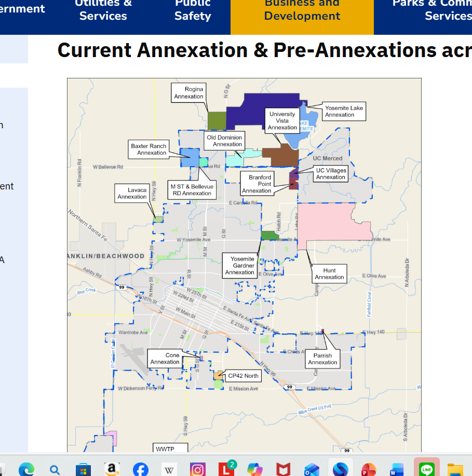Open the LINE app icon
Image resolution: width=472 pixels, height=476 pixels.
click(426, 469)
